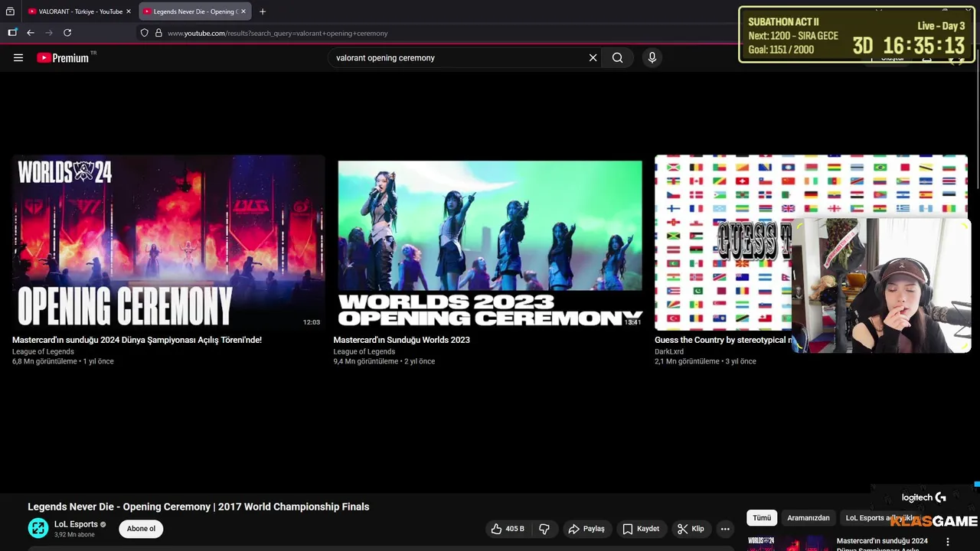The image size is (980, 551).
Task: Create a clip with the Klip button
Action: coord(690,529)
